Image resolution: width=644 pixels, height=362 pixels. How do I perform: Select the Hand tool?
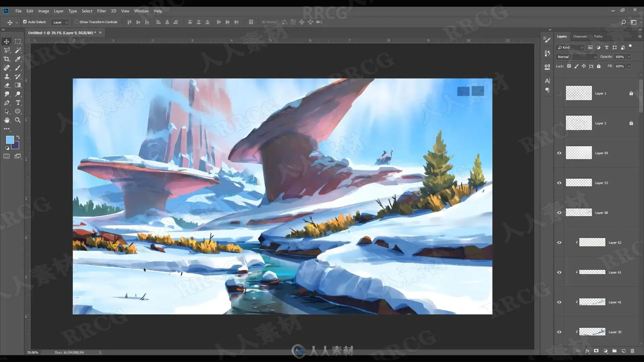coord(7,120)
